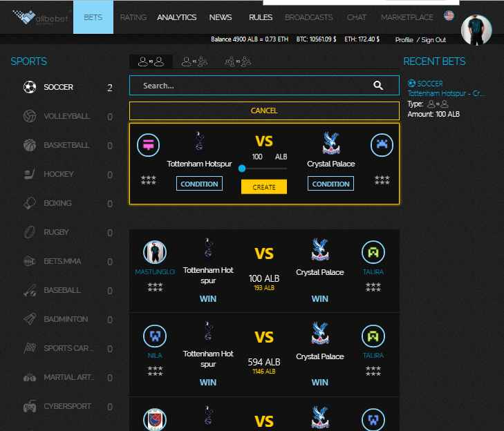Image resolution: width=504 pixels, height=431 pixels.
Task: Click the NILA username
Action: 155,356
